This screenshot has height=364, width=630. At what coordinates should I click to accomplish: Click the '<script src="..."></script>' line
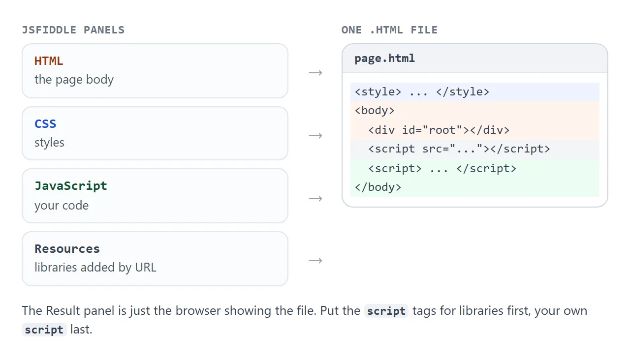[475, 149]
